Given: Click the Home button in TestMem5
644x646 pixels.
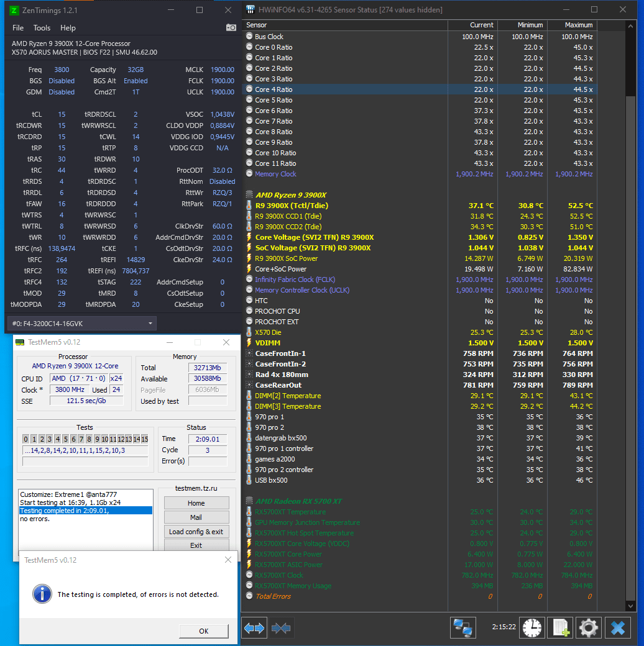Looking at the screenshot, I should (x=196, y=503).
